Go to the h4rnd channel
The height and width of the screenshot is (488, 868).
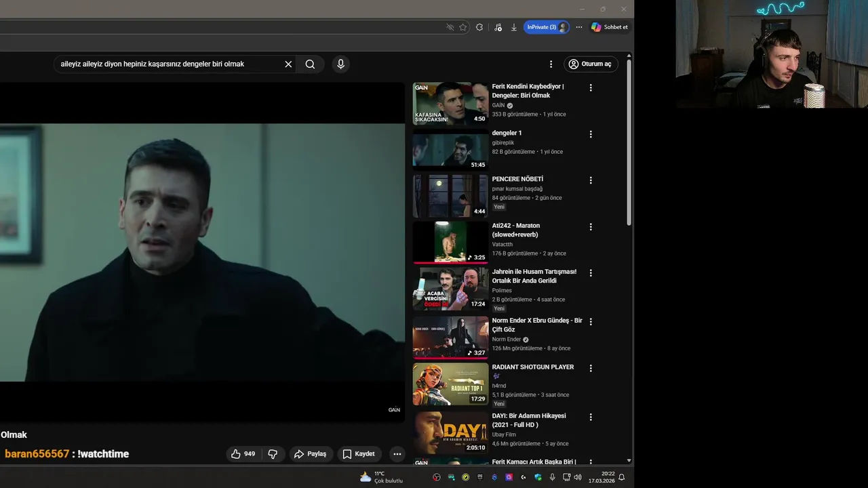[x=499, y=386]
